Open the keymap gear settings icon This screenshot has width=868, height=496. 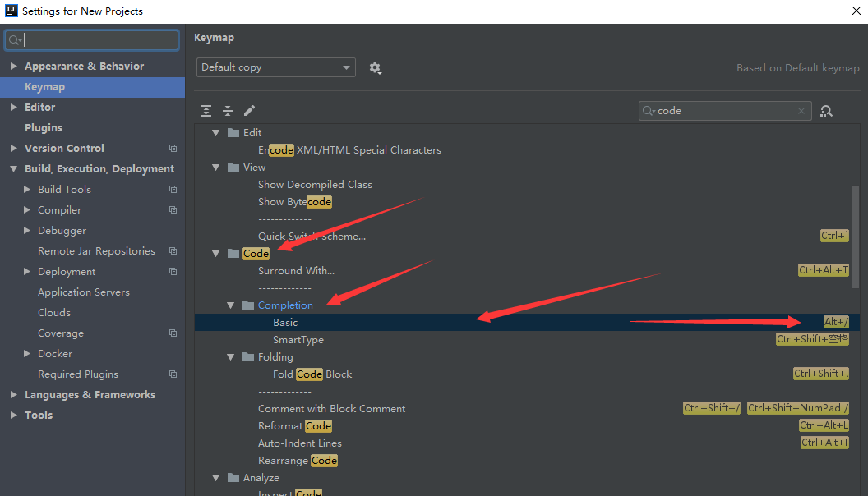click(x=376, y=68)
